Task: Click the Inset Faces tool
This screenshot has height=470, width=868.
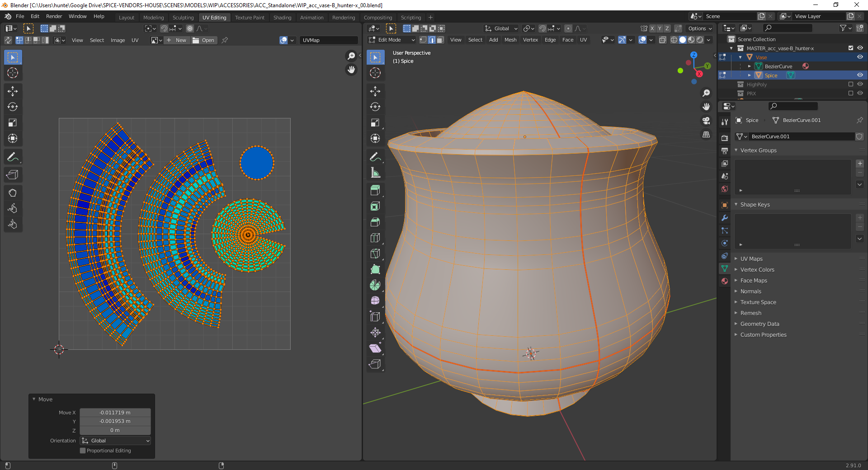Action: (x=375, y=206)
